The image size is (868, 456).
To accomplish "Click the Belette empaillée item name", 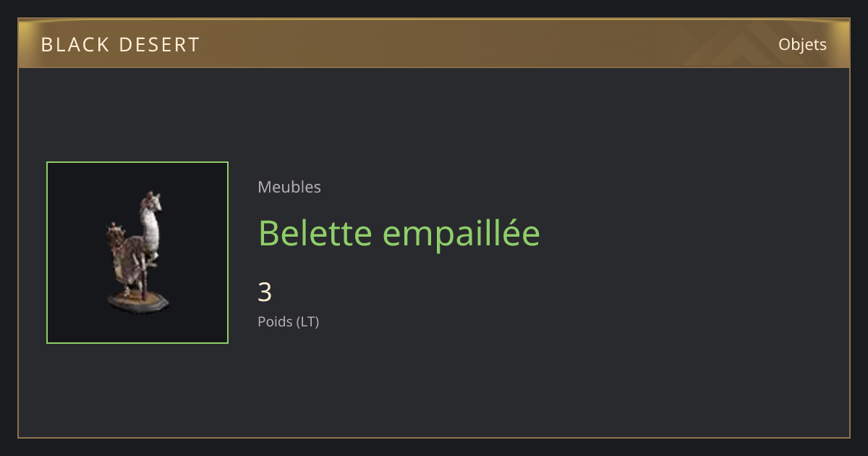I will [399, 233].
